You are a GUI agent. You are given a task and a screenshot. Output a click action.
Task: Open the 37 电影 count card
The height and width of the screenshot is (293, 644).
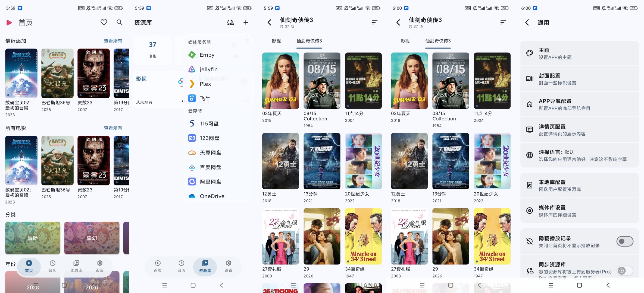click(x=152, y=50)
